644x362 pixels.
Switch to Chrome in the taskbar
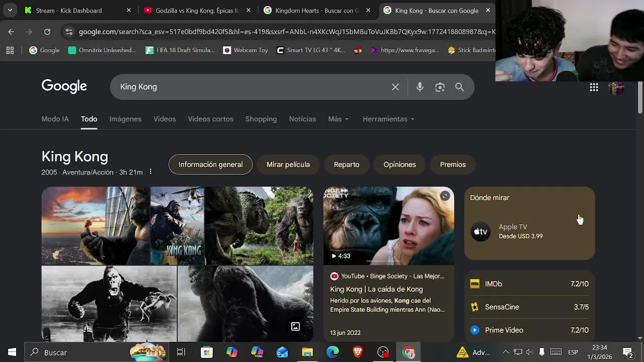[x=409, y=352]
